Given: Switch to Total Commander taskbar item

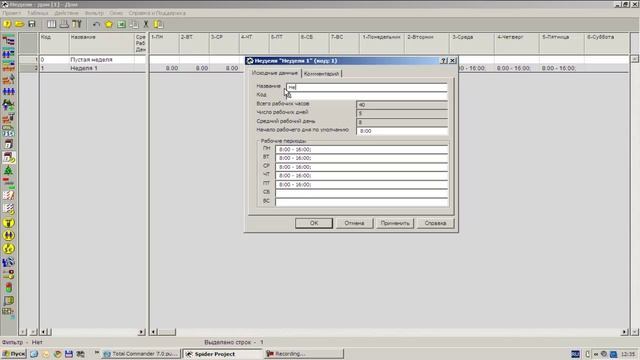Looking at the screenshot, I should pos(141,354).
